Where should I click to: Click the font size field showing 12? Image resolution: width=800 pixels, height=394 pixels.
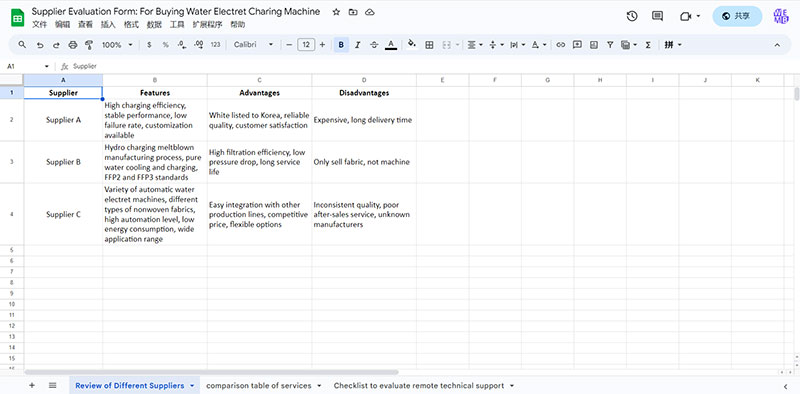(x=306, y=45)
